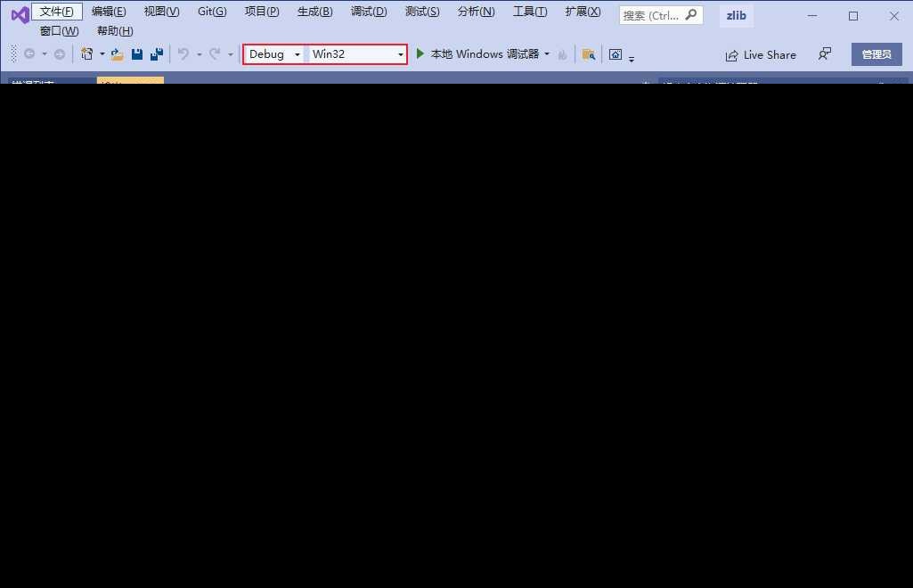This screenshot has height=588, width=913.
Task: Click the 管理员 button
Action: coord(876,53)
